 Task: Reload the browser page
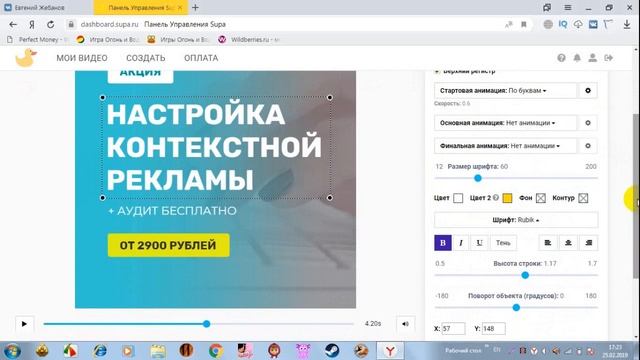point(51,24)
